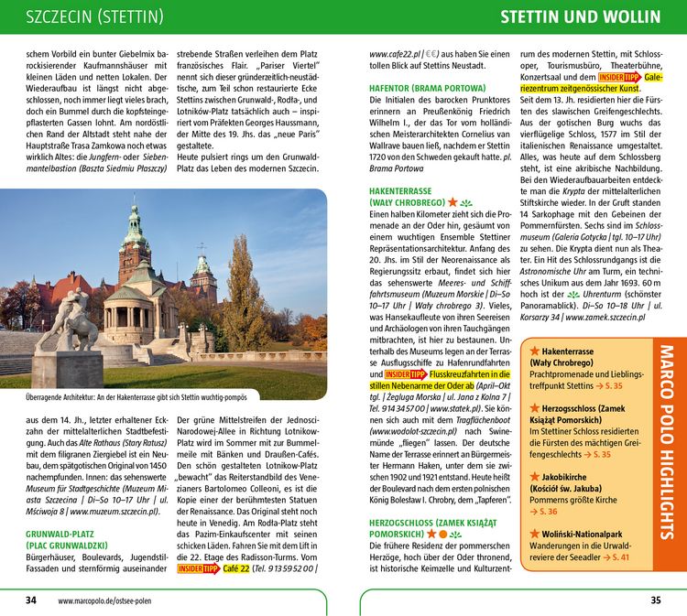Open the www.marcopolo.de/ostsee-polen footer link
The image size is (687, 616).
point(104,601)
